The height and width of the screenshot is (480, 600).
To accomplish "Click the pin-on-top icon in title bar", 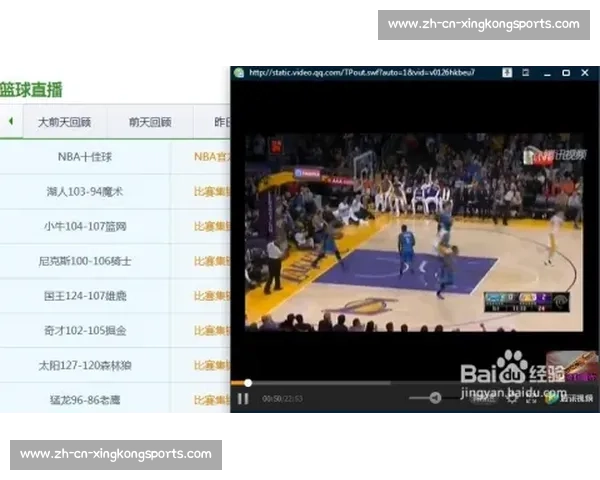I will pyautogui.click(x=507, y=72).
